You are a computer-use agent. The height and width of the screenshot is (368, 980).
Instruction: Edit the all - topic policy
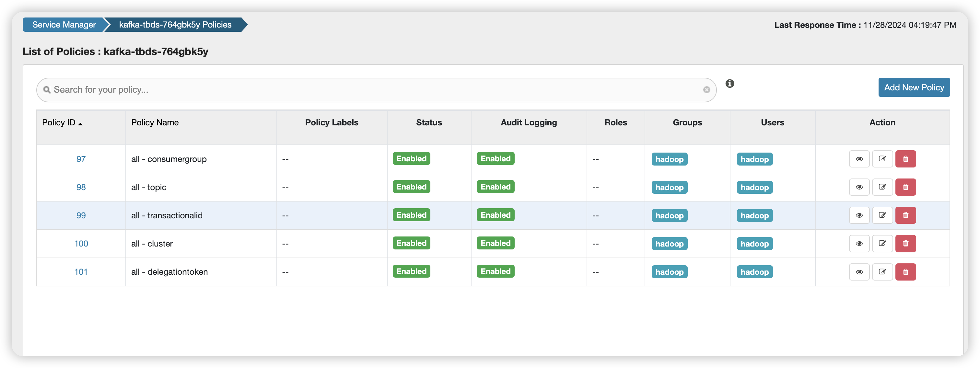coord(882,187)
